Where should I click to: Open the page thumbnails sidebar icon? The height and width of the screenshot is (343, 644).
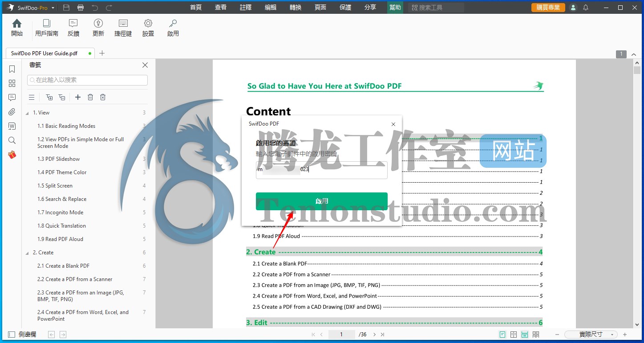[12, 83]
